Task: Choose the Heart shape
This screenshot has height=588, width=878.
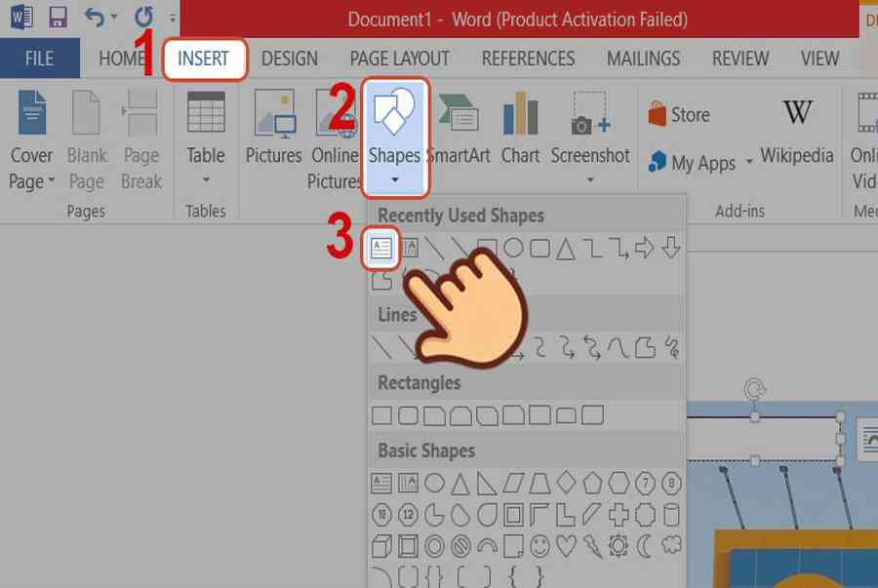Action: [566, 547]
